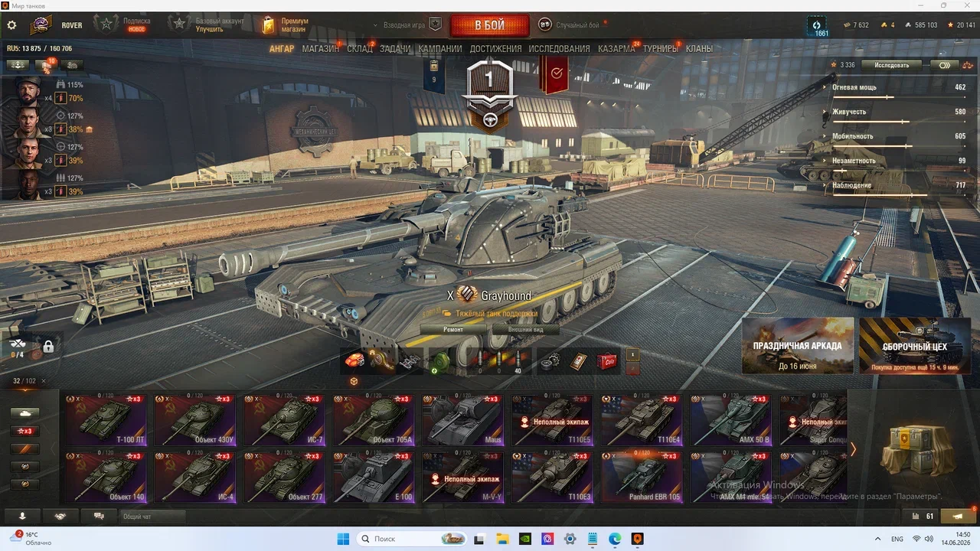The width and height of the screenshot is (980, 551).
Task: Open Microsoft Edge from taskbar
Action: coord(615,539)
